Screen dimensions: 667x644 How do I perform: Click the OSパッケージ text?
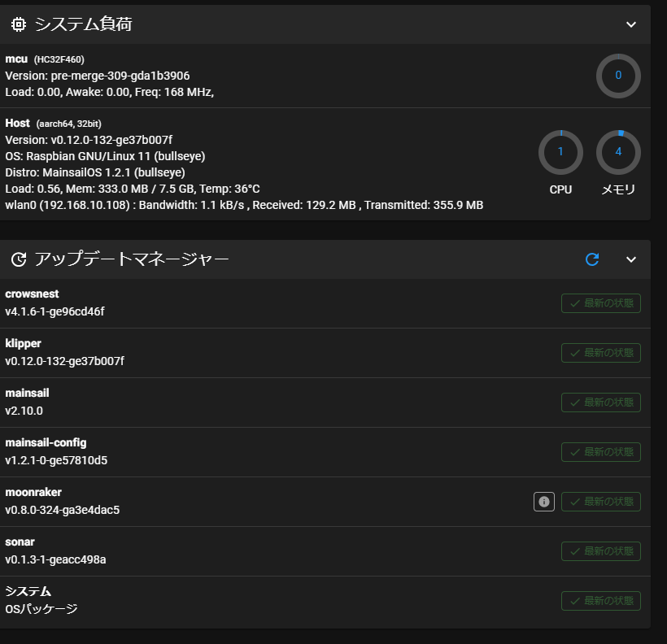click(41, 609)
